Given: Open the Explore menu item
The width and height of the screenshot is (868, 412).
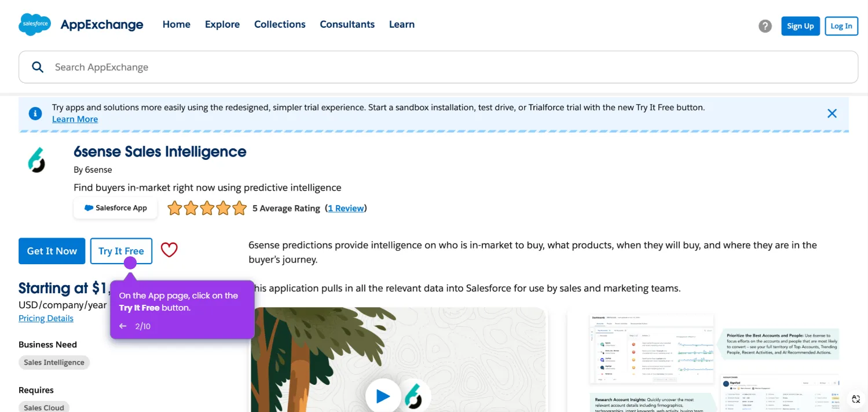Looking at the screenshot, I should [x=222, y=24].
